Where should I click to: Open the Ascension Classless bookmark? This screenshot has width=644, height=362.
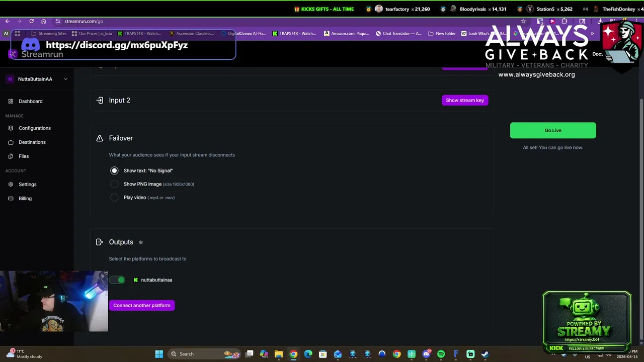(191, 34)
